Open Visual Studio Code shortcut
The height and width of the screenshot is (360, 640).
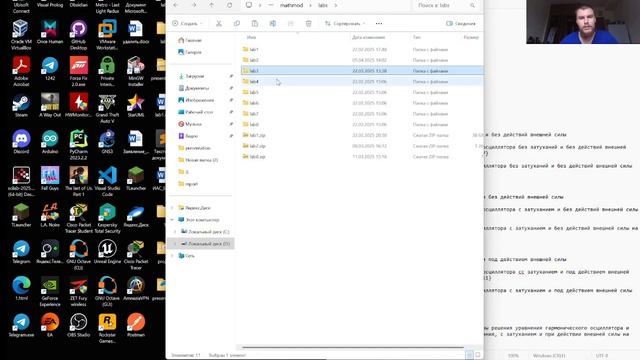point(107,182)
